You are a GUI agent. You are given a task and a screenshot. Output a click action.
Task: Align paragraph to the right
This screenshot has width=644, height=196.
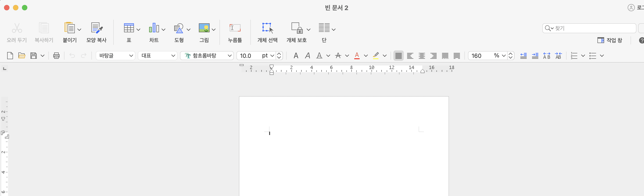[434, 56]
